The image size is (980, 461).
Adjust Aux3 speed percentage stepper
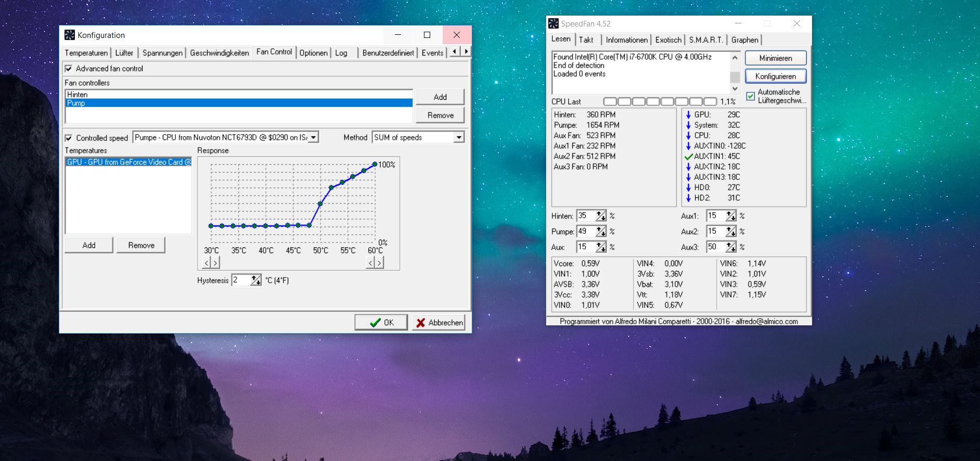coord(731,247)
